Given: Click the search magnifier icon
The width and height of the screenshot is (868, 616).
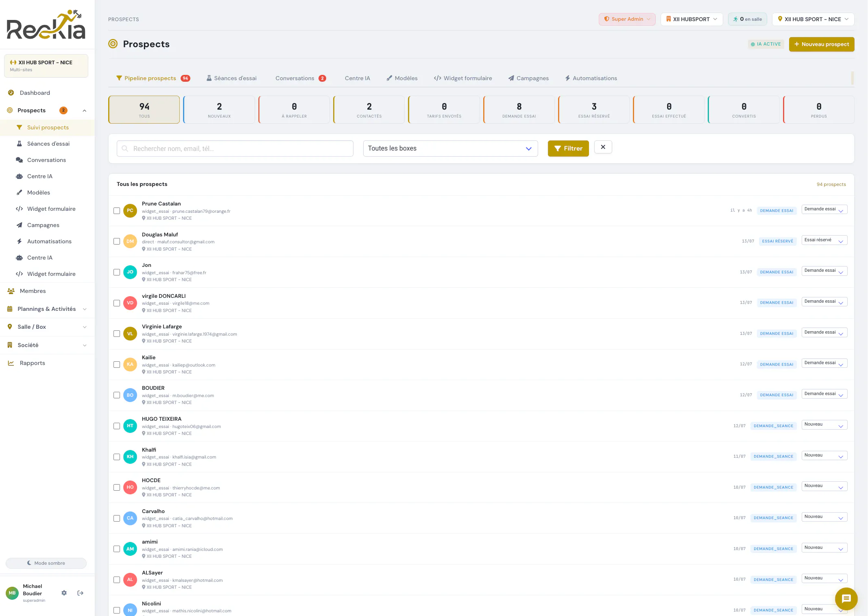Looking at the screenshot, I should (x=125, y=149).
